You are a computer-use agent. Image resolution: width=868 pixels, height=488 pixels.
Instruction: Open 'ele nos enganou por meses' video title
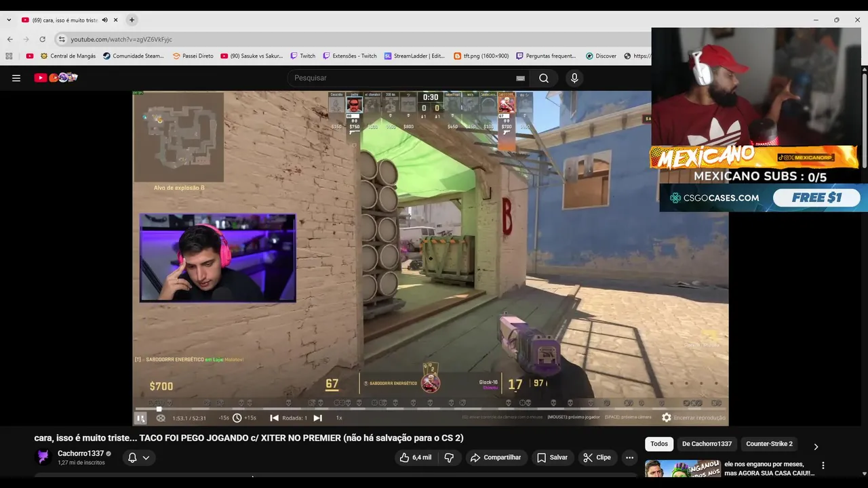[x=769, y=468]
